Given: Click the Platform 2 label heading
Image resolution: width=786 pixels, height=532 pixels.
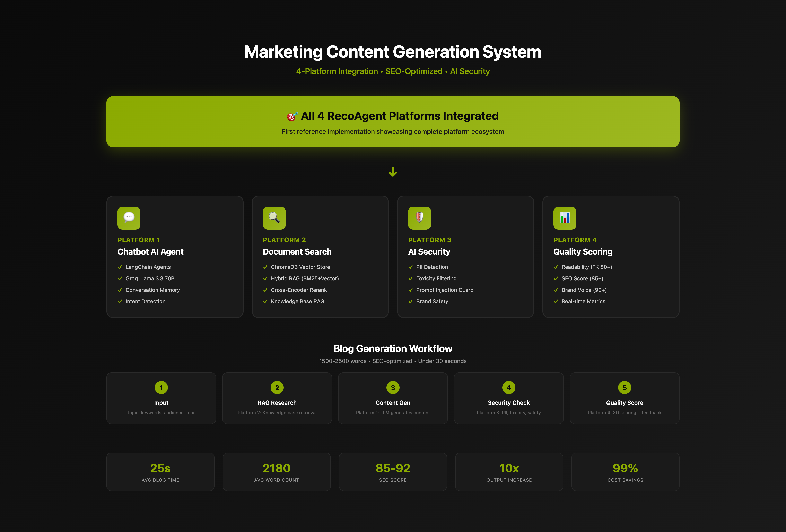Looking at the screenshot, I should (284, 240).
